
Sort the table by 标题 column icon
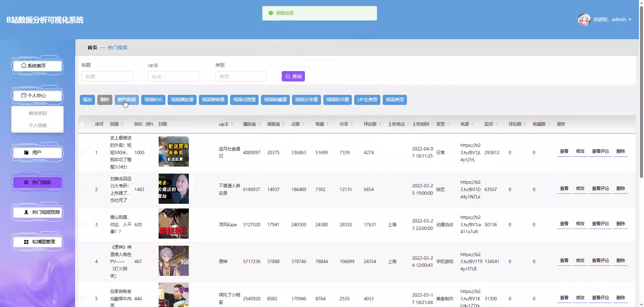coord(122,124)
